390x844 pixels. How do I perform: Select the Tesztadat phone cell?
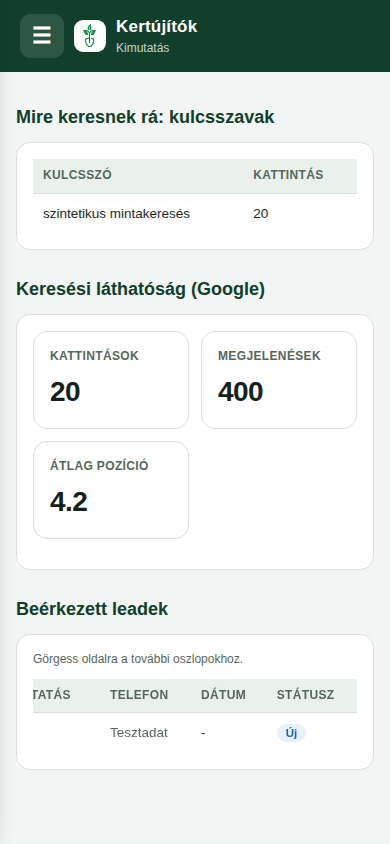coord(139,733)
